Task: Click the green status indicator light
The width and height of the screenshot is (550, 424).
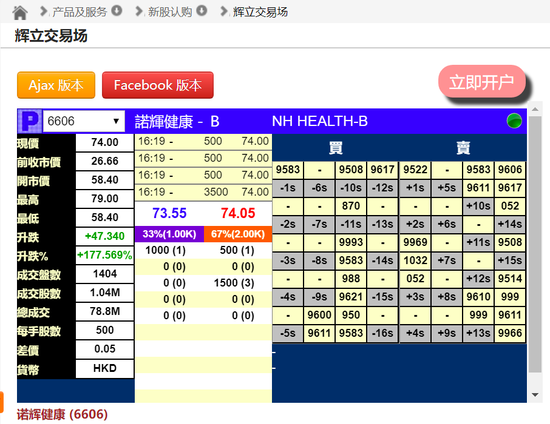Action: 514,121
